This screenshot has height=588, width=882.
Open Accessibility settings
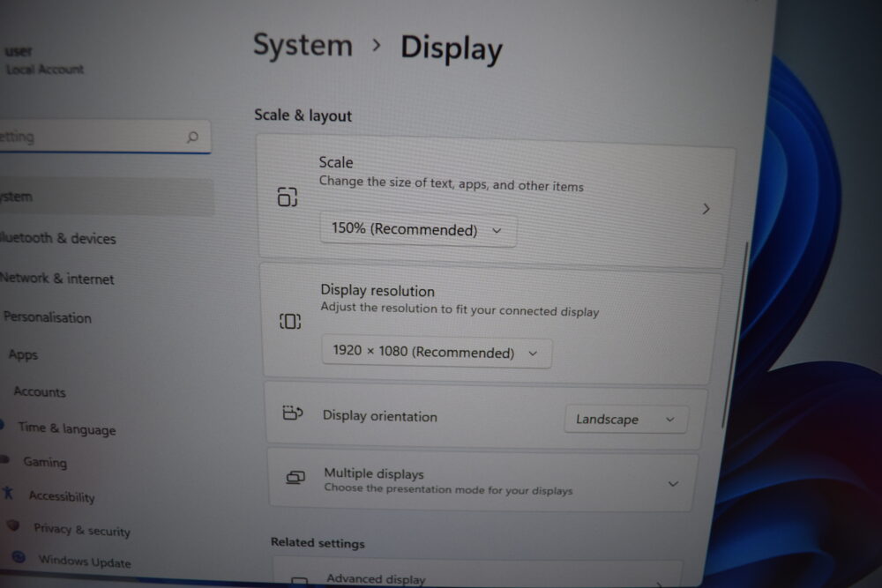tap(62, 496)
